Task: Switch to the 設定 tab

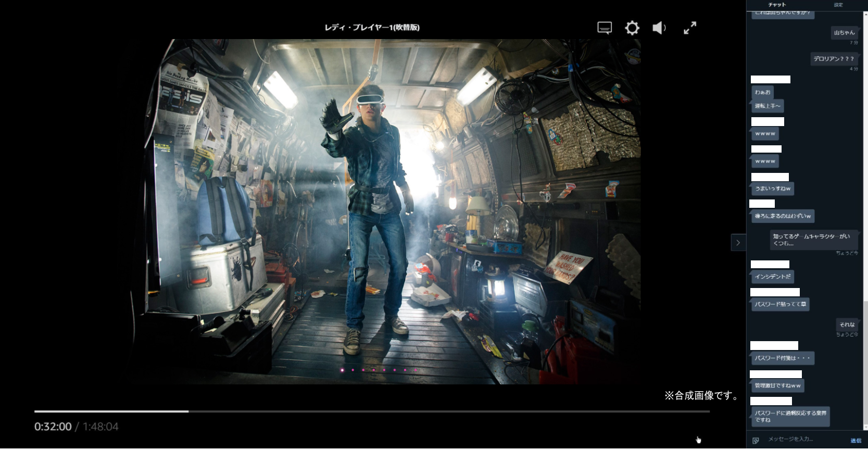Action: click(838, 5)
